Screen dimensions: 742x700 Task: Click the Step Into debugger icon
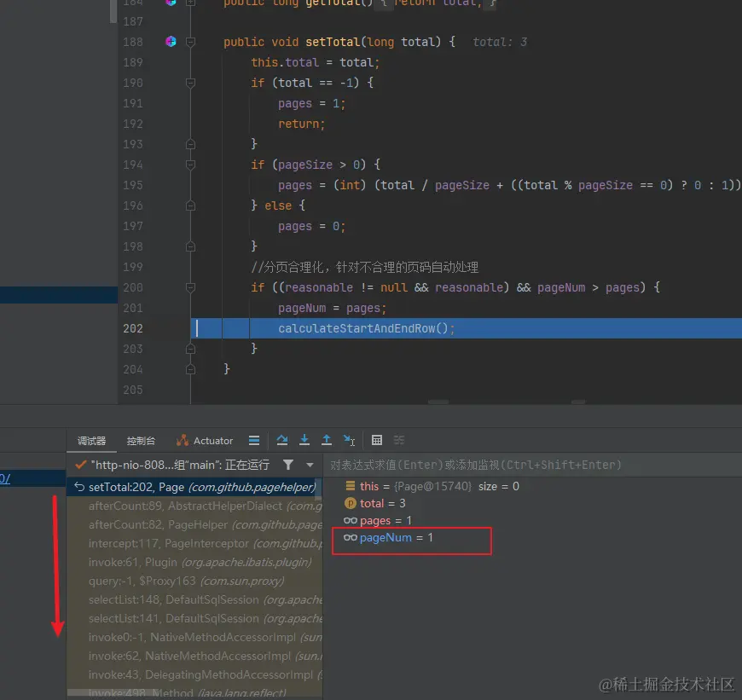pos(304,440)
